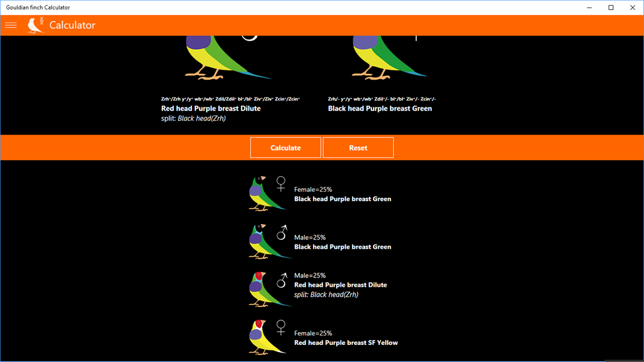Image resolution: width=644 pixels, height=362 pixels.
Task: Click the female symbol next to Black head Green offspring
Action: click(281, 184)
